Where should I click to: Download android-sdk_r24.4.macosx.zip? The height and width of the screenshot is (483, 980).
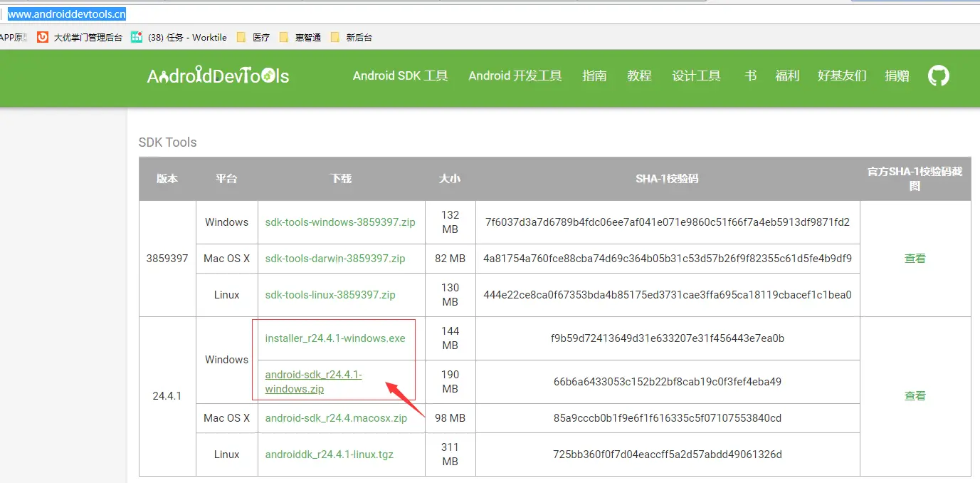tap(336, 418)
